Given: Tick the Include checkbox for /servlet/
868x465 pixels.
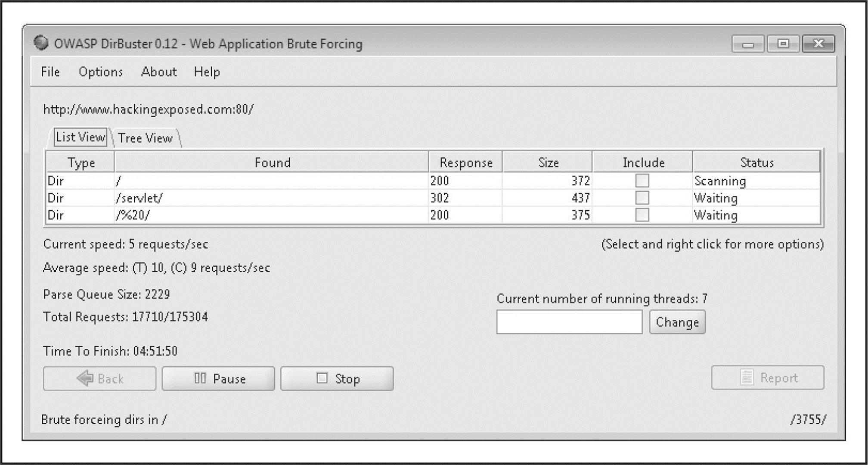Looking at the screenshot, I should 642,198.
